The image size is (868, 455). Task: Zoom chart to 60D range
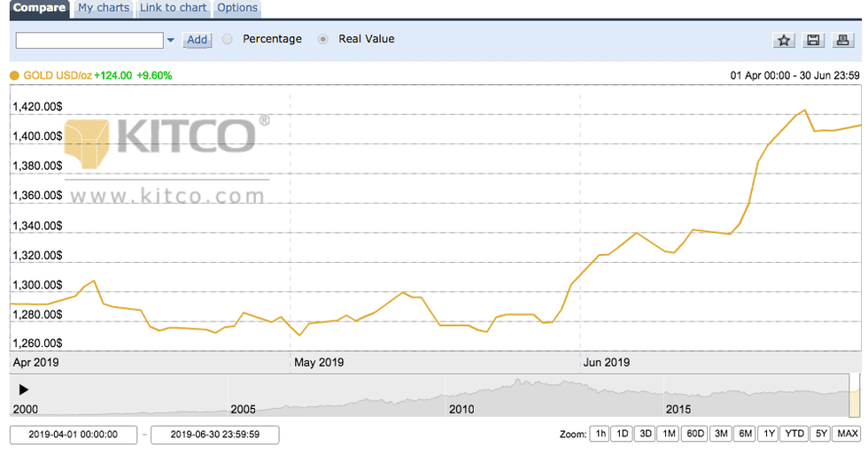(694, 434)
